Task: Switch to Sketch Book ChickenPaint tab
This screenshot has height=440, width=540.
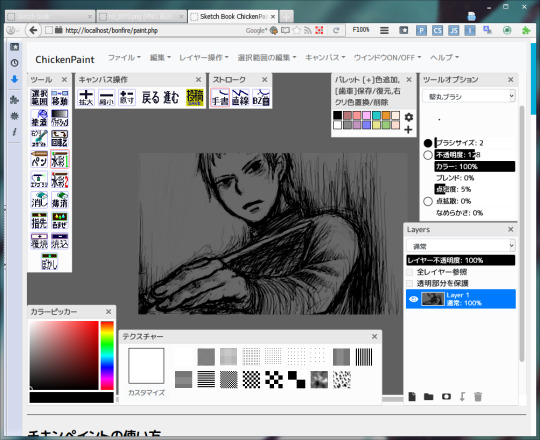Action: click(233, 16)
